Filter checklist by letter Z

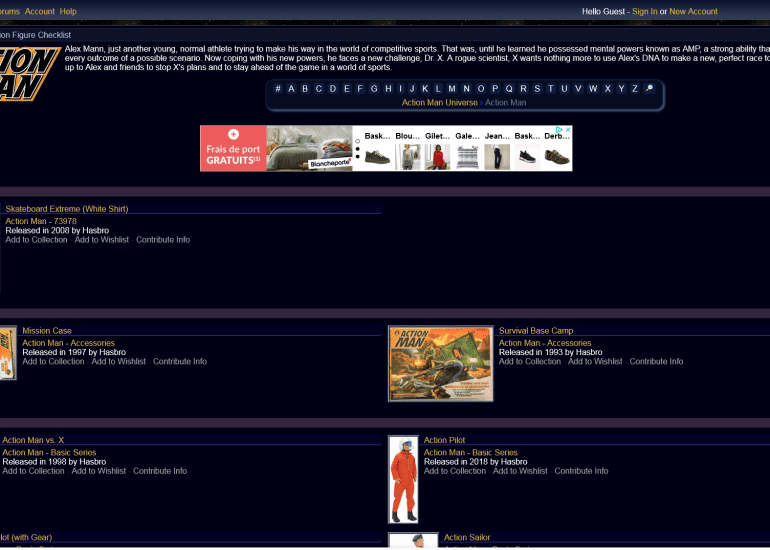click(634, 89)
